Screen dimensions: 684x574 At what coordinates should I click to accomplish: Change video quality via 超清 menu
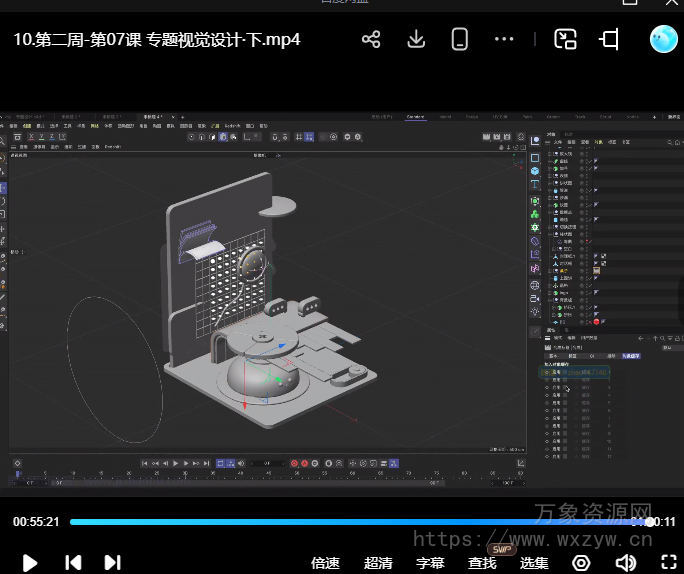pos(378,563)
